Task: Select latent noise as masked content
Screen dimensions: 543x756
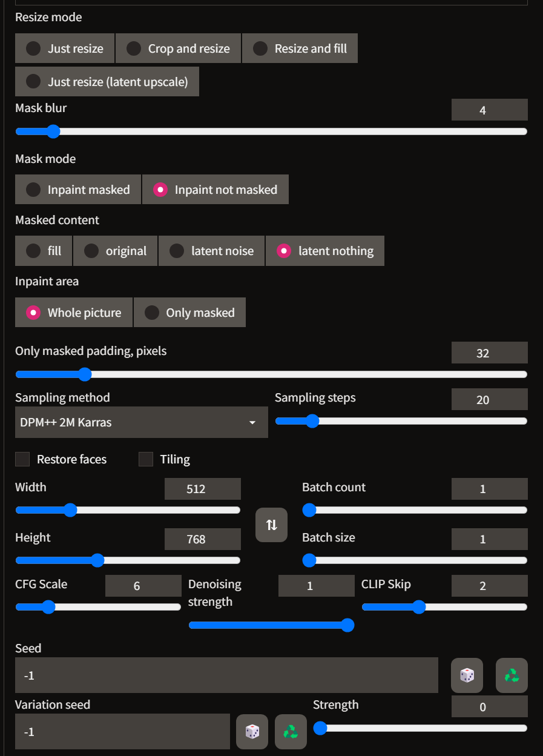Action: (211, 251)
